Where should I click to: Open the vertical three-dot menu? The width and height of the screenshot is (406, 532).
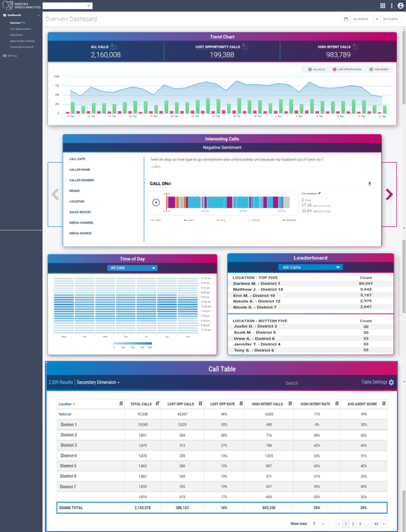coord(392,6)
